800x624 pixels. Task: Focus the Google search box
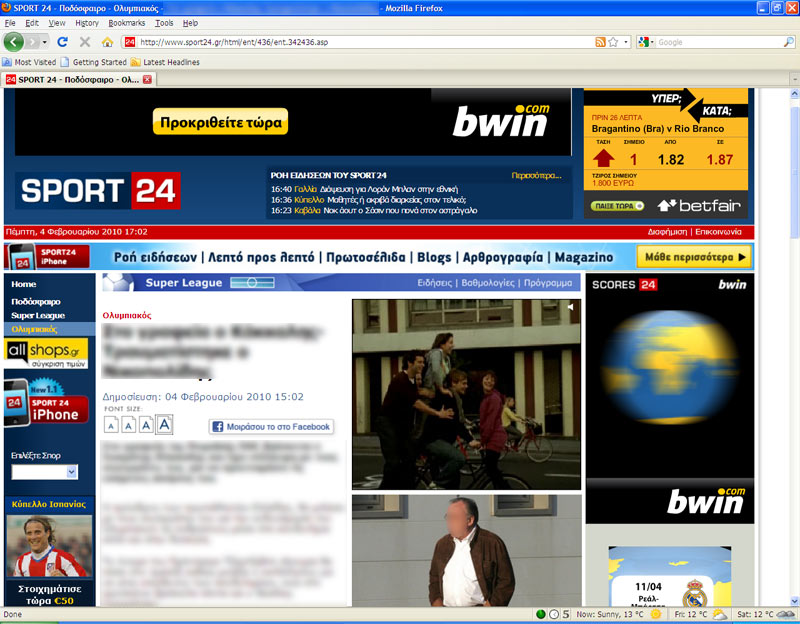click(719, 42)
